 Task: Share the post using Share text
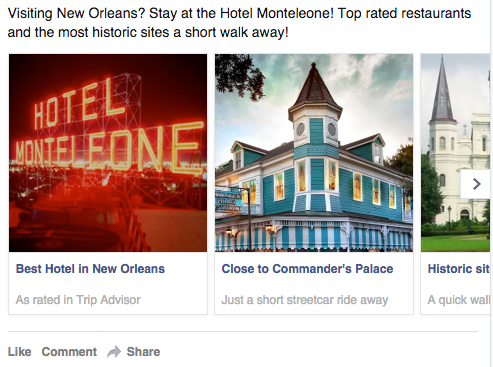point(143,352)
